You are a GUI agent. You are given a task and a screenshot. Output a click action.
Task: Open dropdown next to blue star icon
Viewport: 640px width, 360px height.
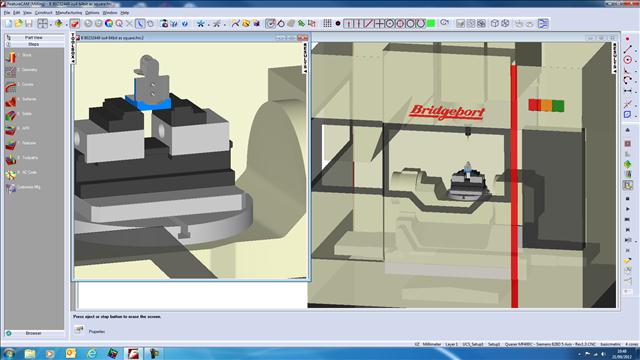(x=208, y=24)
